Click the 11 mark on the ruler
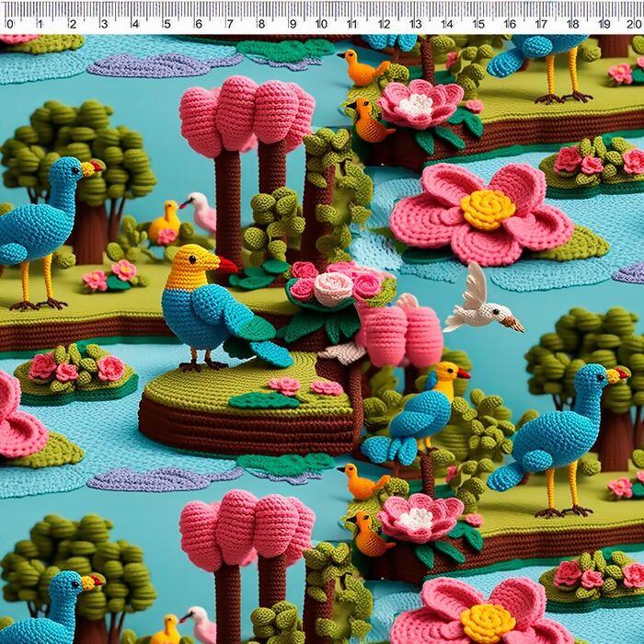The width and height of the screenshot is (644, 644). click(352, 22)
